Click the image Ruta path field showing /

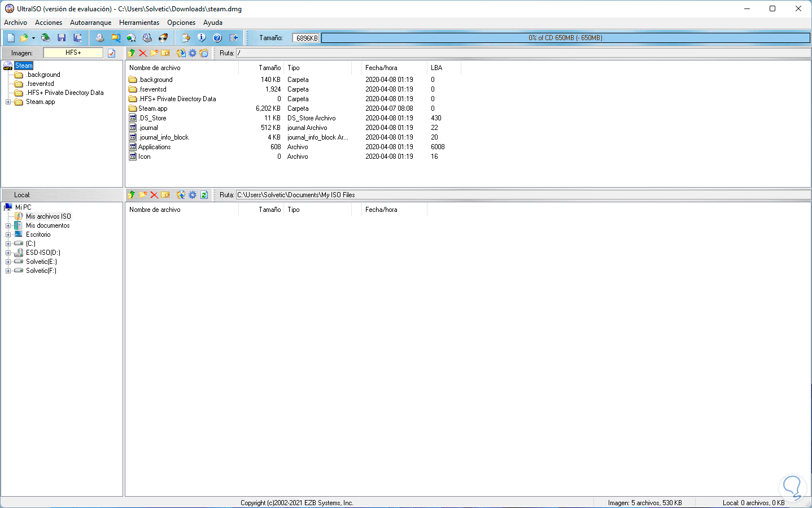coord(523,53)
